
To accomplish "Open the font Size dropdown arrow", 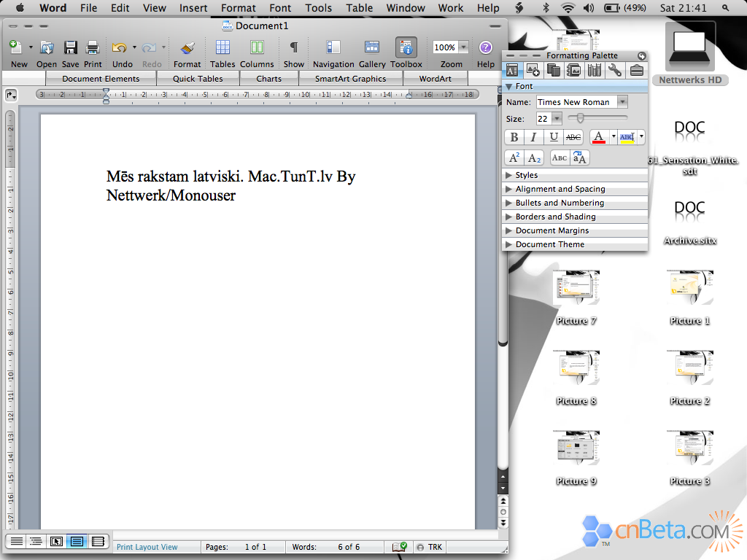I will [557, 119].
